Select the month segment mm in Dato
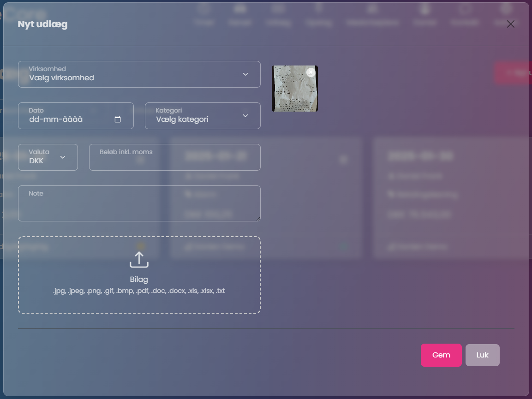This screenshot has height=399, width=532. 49,119
